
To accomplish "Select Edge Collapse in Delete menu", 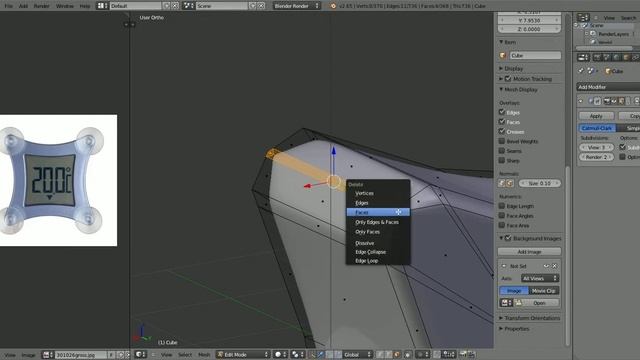I will (x=378, y=252).
